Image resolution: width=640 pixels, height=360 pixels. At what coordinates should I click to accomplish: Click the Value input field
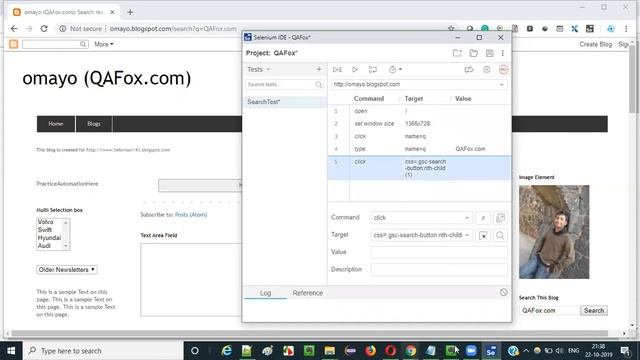(x=439, y=252)
